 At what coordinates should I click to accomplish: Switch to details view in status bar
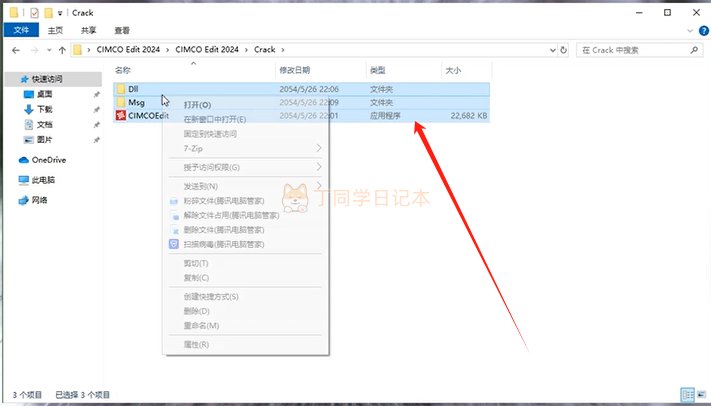[x=688, y=394]
